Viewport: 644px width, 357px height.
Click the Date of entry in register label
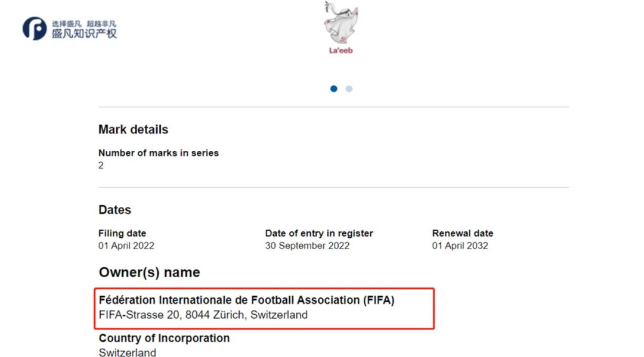tap(319, 233)
